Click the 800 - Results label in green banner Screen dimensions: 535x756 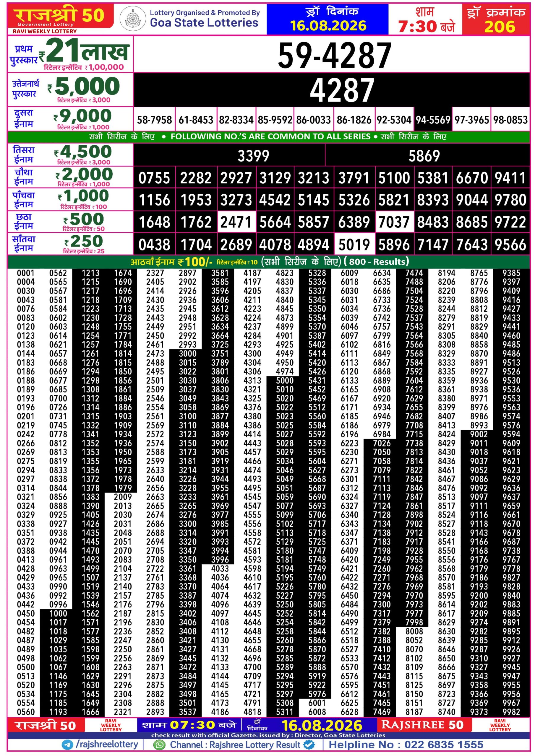pyautogui.click(x=377, y=262)
